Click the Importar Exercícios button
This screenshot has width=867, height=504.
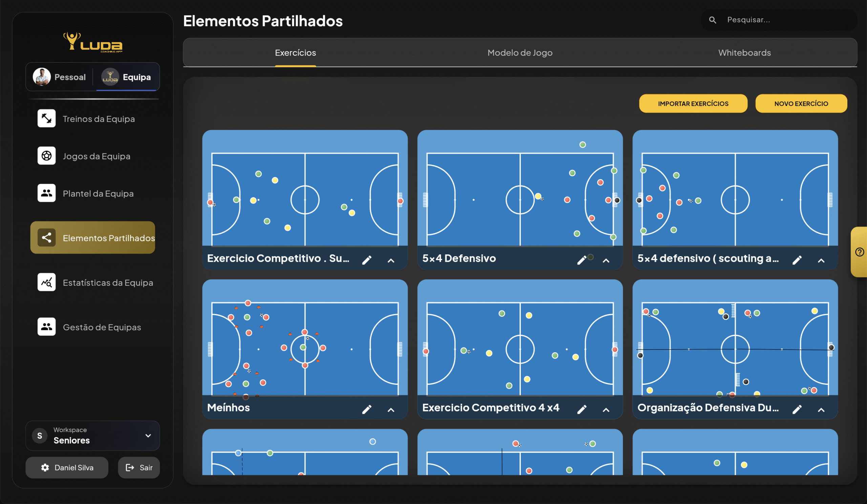pos(693,104)
